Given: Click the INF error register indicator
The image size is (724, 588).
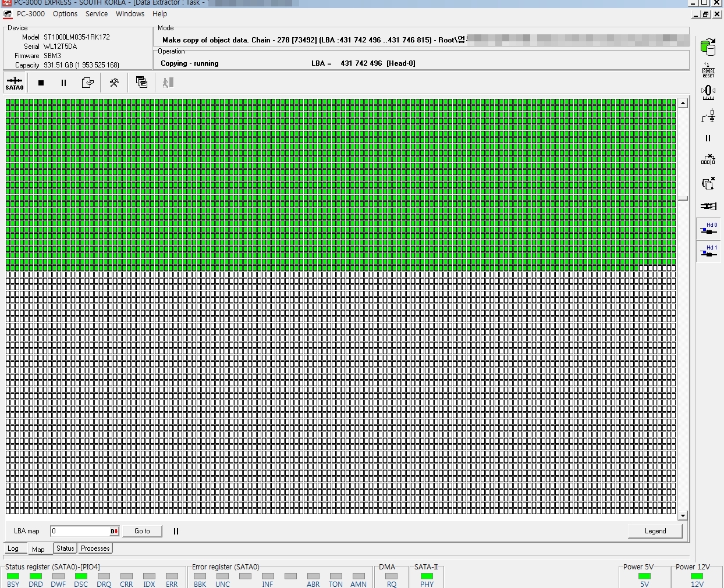Looking at the screenshot, I should point(268,576).
